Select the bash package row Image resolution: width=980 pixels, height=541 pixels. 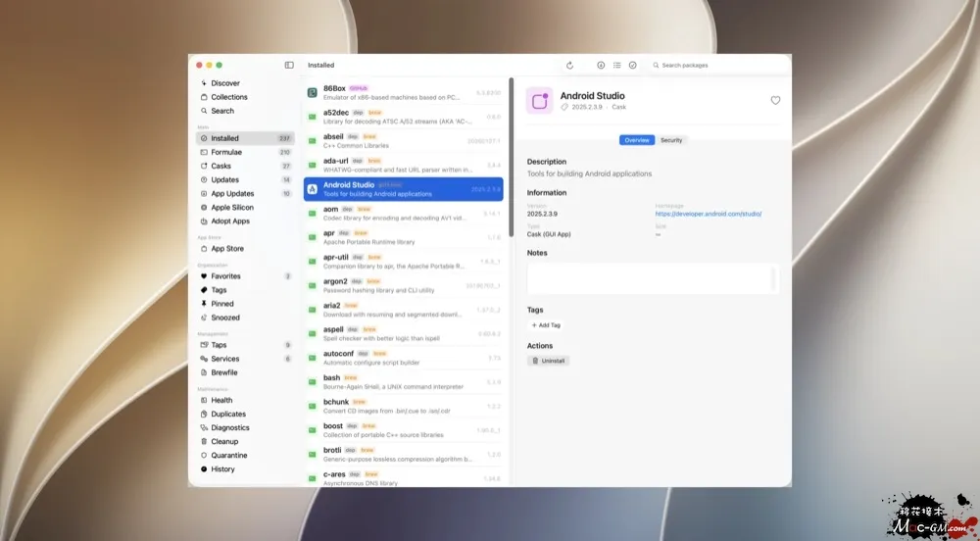click(x=403, y=381)
